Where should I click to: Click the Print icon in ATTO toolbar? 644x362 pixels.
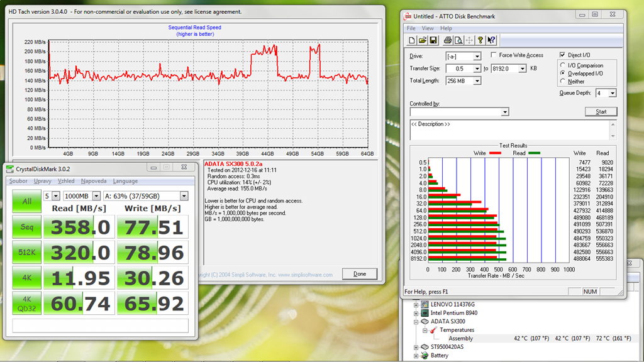coord(448,40)
